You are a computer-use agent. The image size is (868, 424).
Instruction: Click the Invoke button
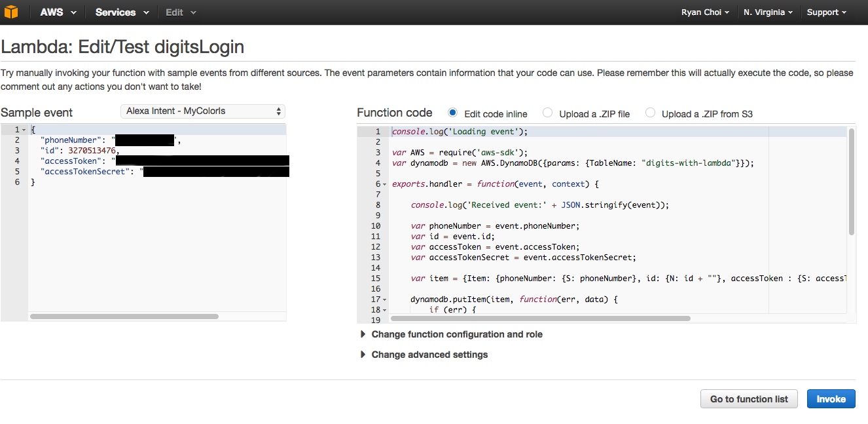tap(831, 399)
